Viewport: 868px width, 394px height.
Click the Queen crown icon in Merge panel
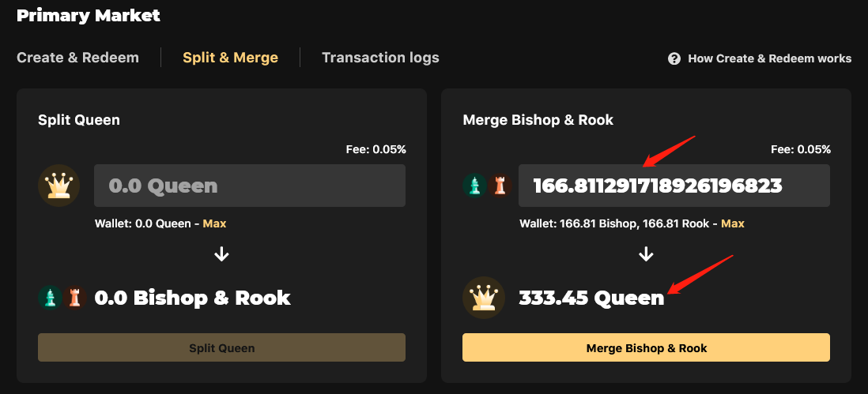tap(483, 297)
